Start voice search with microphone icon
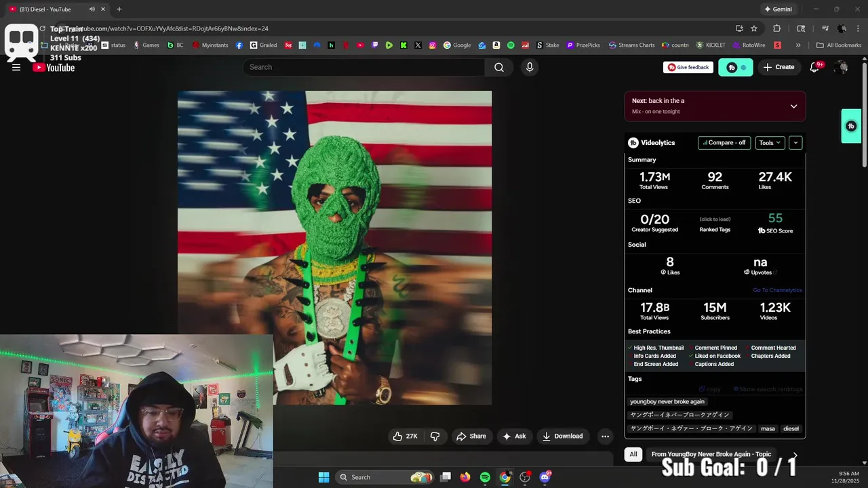 click(530, 67)
